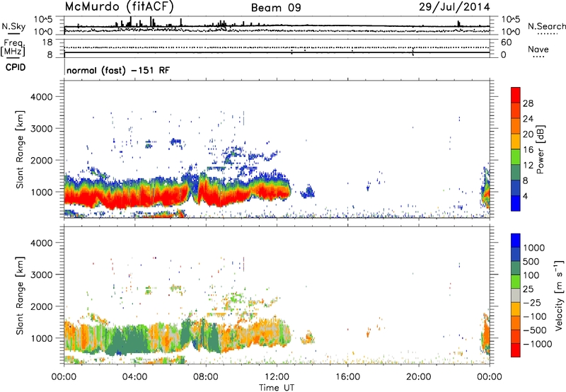Screen dimensions: 566x392
Task: Click the '28' Power colorbar label
Action: click(528, 103)
